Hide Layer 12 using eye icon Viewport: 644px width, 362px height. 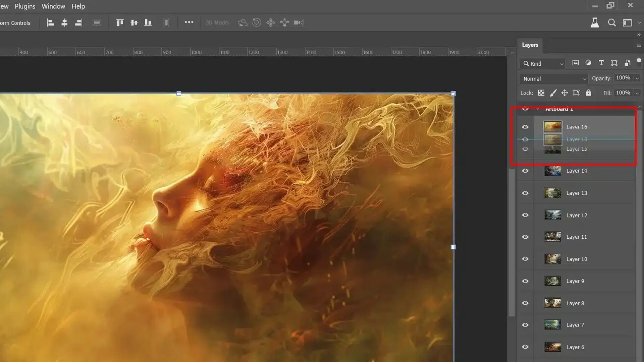pos(525,215)
